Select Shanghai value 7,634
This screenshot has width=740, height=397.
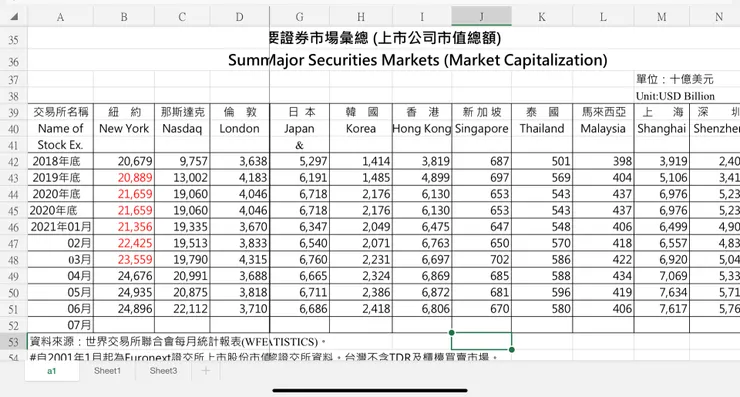pos(662,292)
